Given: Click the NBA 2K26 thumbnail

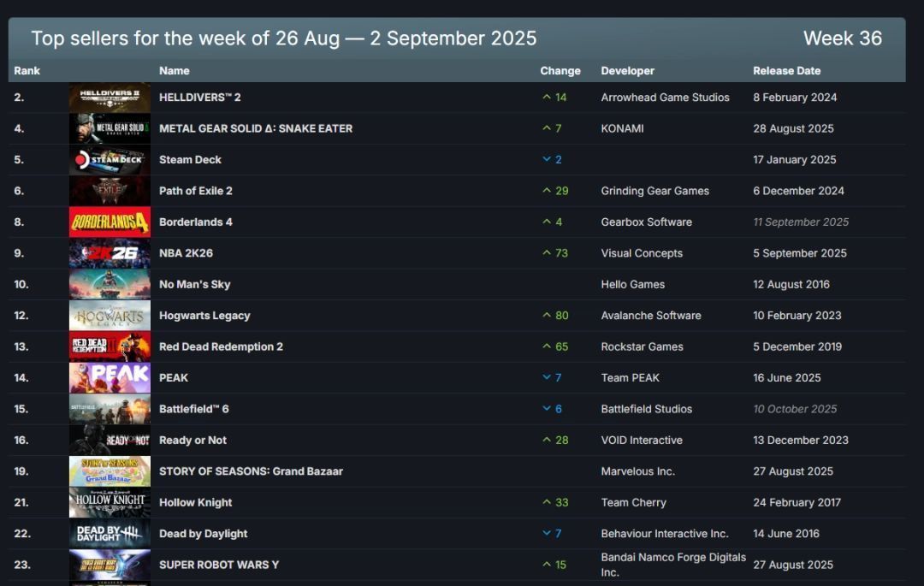Looking at the screenshot, I should (x=110, y=253).
